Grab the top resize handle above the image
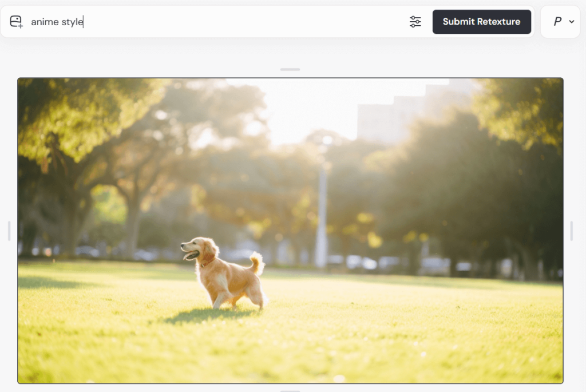 (290, 69)
